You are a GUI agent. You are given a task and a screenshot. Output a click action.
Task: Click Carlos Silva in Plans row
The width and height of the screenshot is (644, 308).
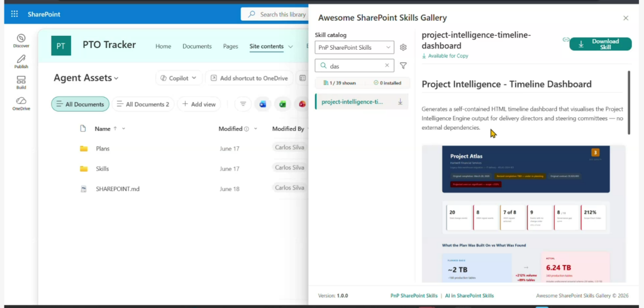(289, 147)
